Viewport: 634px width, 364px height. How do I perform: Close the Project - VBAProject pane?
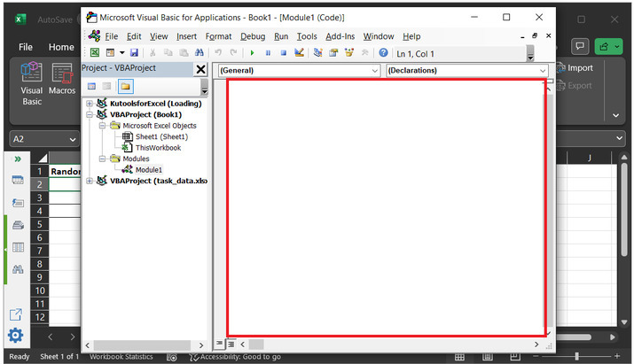coord(200,69)
